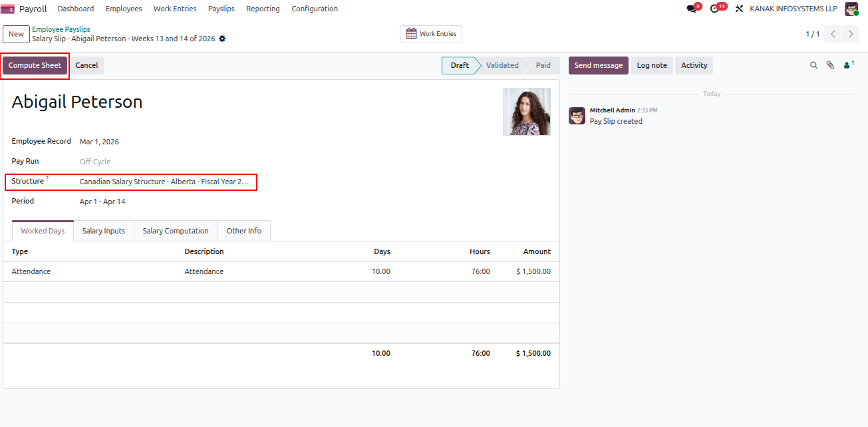Viewport: 868px width, 427px height.
Task: Click the 10.00 days cell in Attendance row
Action: click(381, 271)
